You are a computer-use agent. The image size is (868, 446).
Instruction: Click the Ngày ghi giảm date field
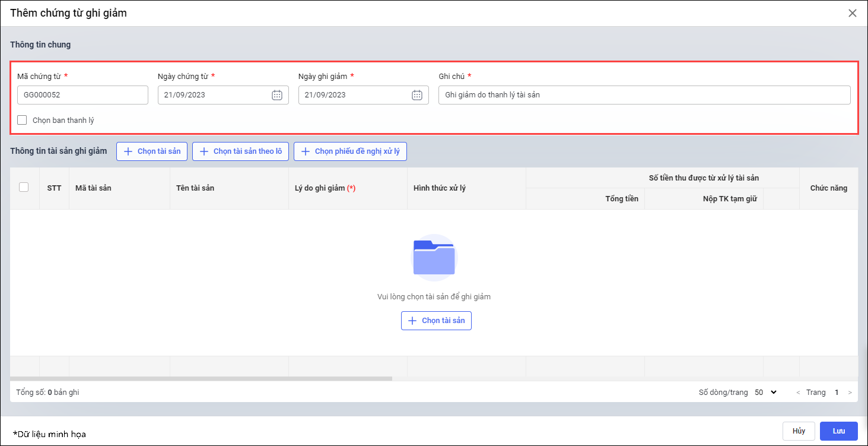[354, 95]
